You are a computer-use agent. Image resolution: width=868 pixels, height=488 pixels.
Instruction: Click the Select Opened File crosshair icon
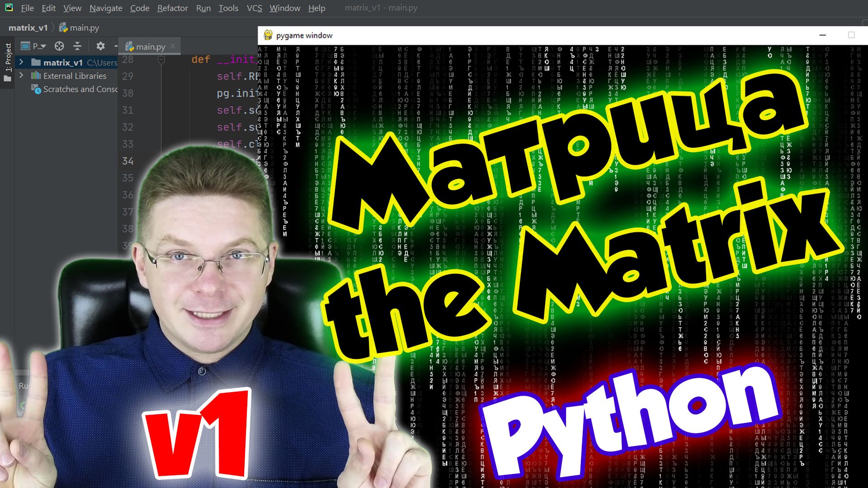tap(59, 46)
